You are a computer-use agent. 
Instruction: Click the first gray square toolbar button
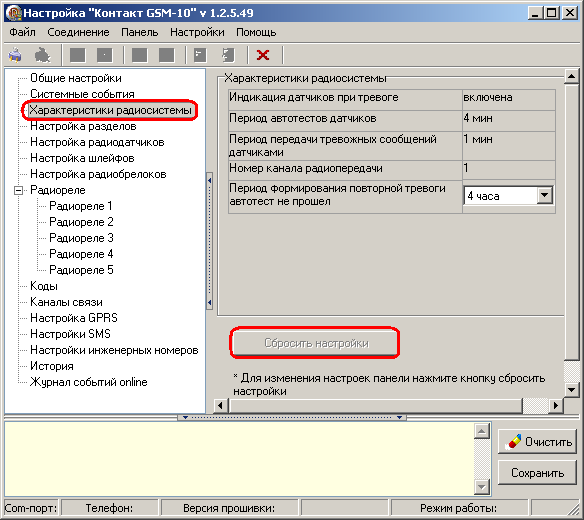pyautogui.click(x=77, y=55)
